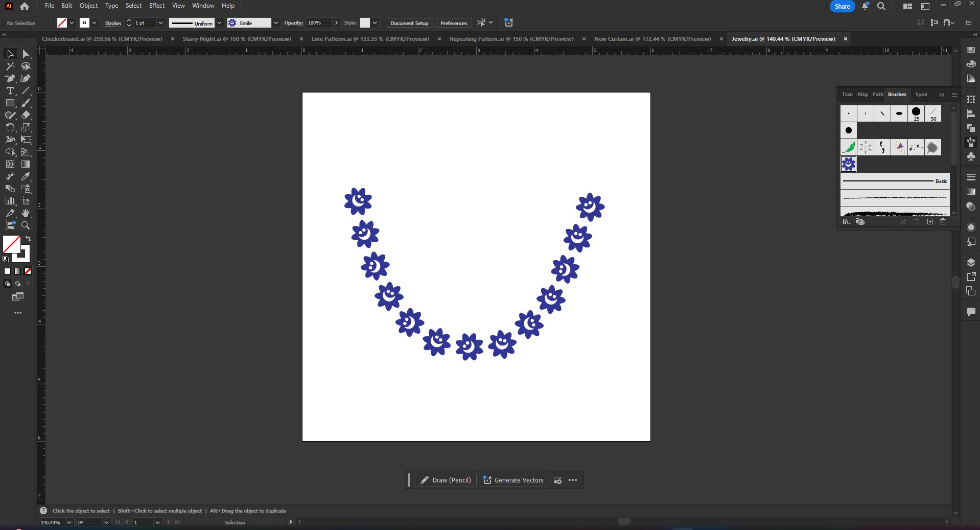Delete the selected brush

tap(943, 221)
